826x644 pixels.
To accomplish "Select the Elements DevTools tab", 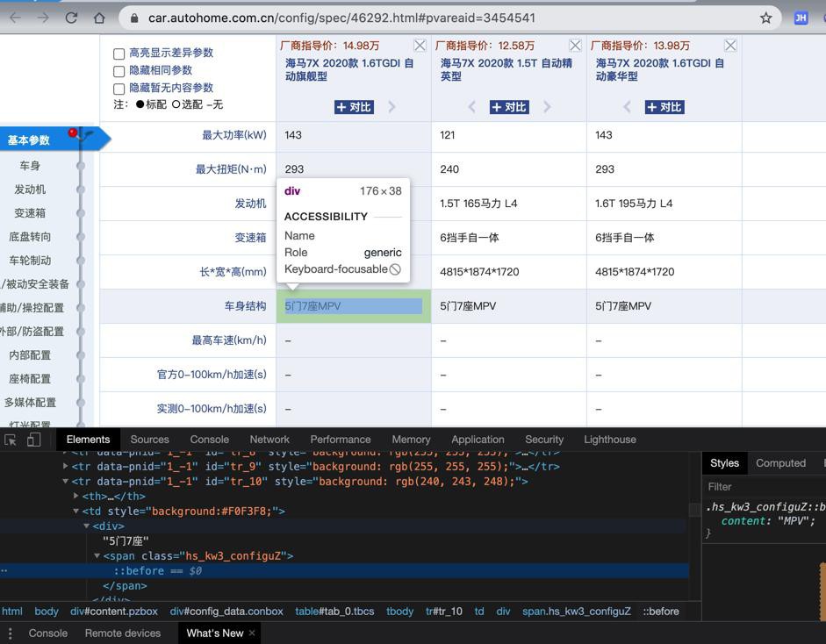I will [88, 440].
